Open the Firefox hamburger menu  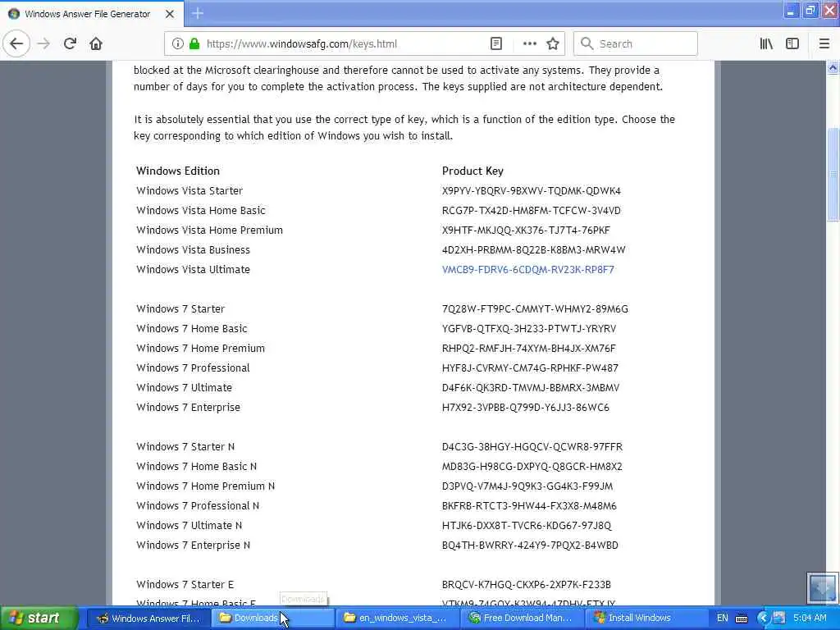click(x=824, y=43)
